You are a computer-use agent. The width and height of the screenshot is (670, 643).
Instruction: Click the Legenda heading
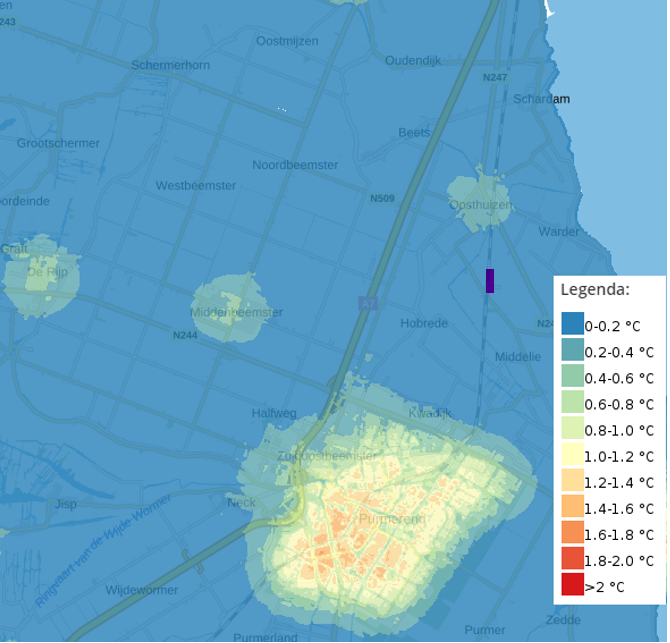(x=594, y=290)
